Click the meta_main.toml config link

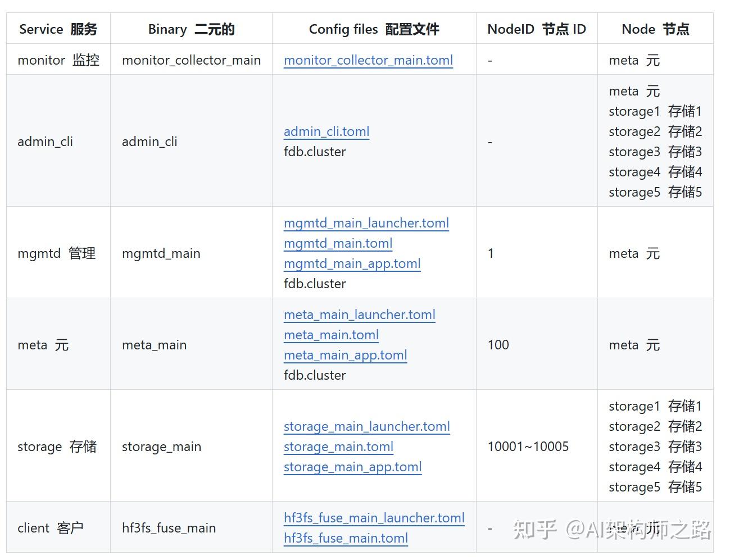coord(331,335)
